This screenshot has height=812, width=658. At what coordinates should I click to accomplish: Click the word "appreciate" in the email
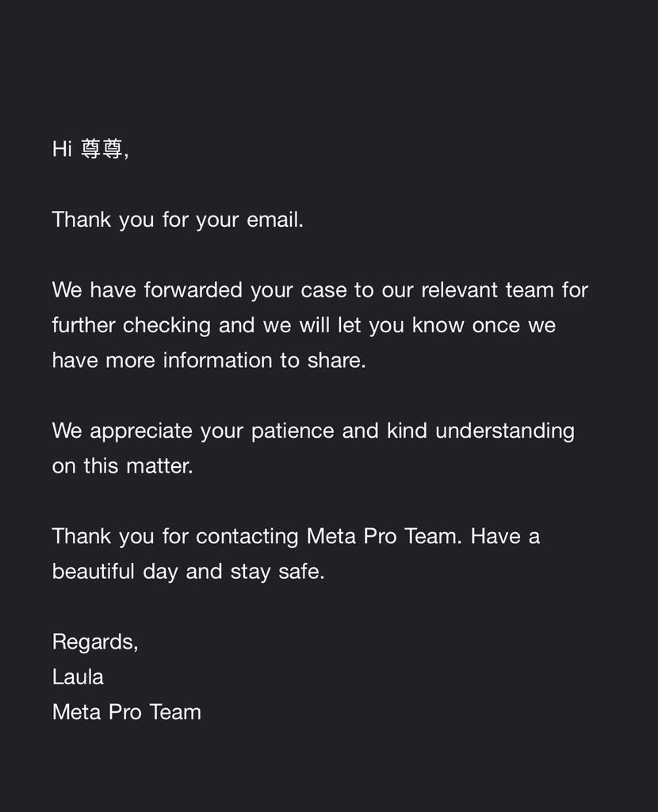[141, 431]
